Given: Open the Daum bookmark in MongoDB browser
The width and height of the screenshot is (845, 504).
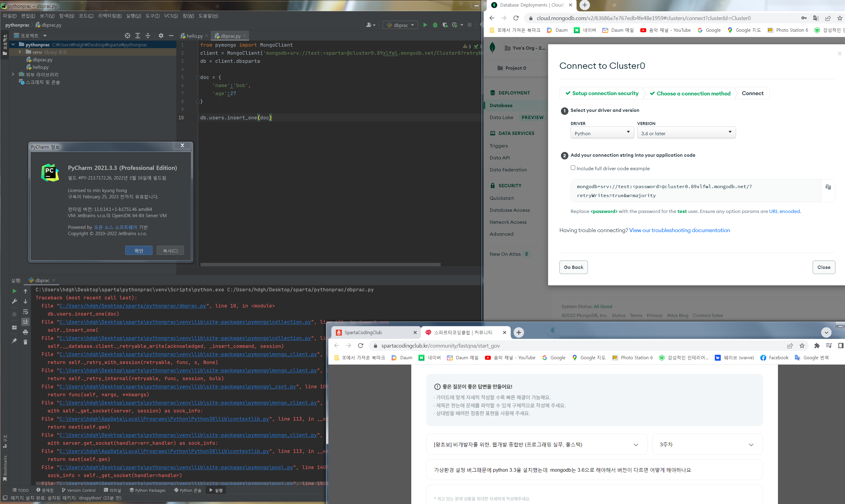Looking at the screenshot, I should (557, 30).
